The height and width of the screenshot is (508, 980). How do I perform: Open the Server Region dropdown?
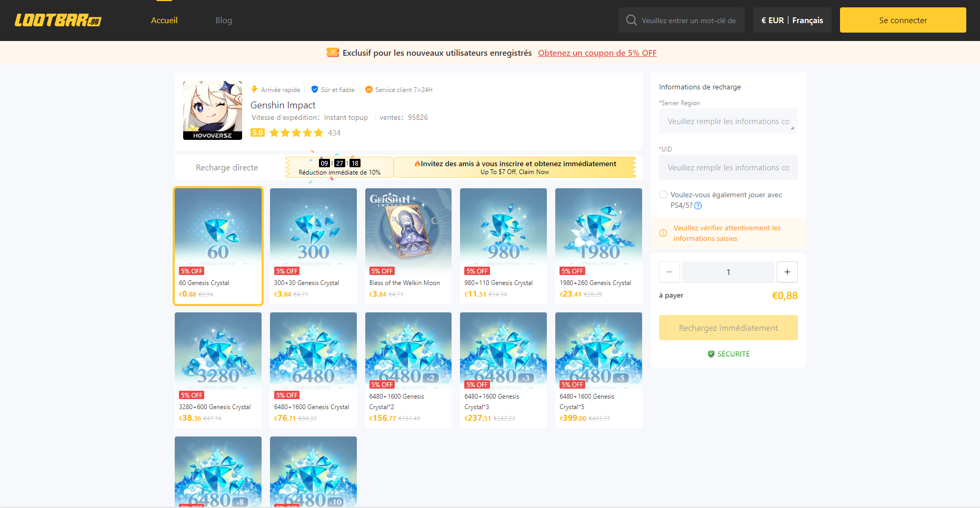(x=728, y=121)
